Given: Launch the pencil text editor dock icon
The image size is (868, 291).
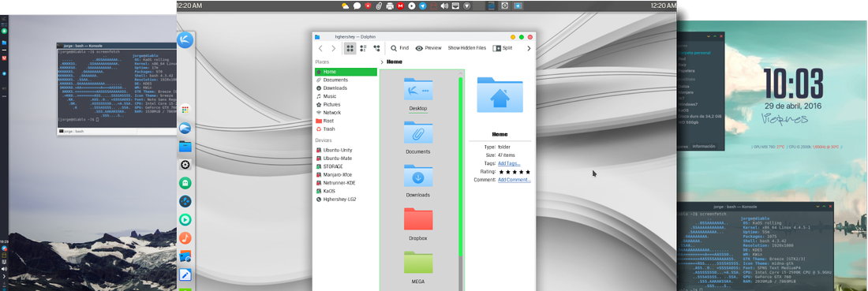Looking at the screenshot, I should point(185,274).
